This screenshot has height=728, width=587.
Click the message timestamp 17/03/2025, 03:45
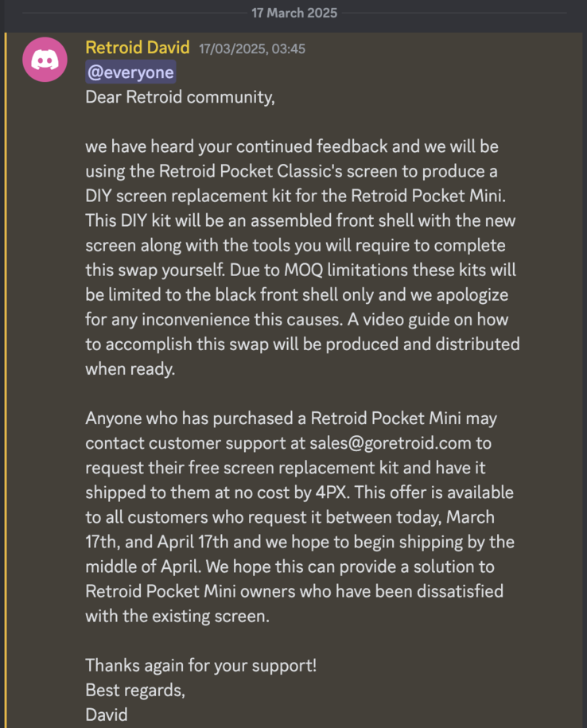click(252, 49)
